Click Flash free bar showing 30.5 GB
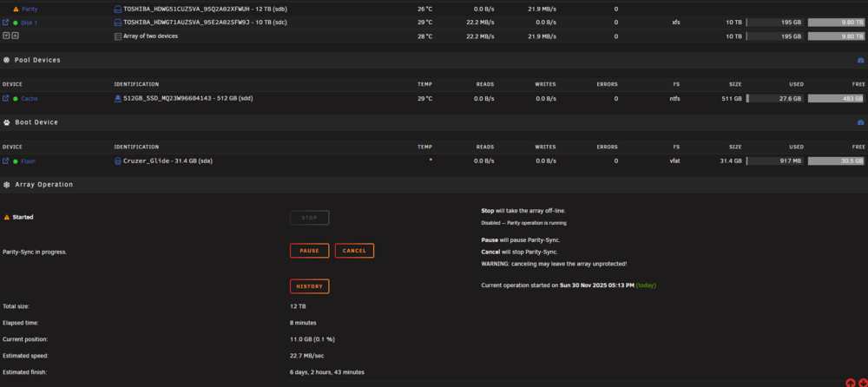The image size is (868, 387). (836, 161)
